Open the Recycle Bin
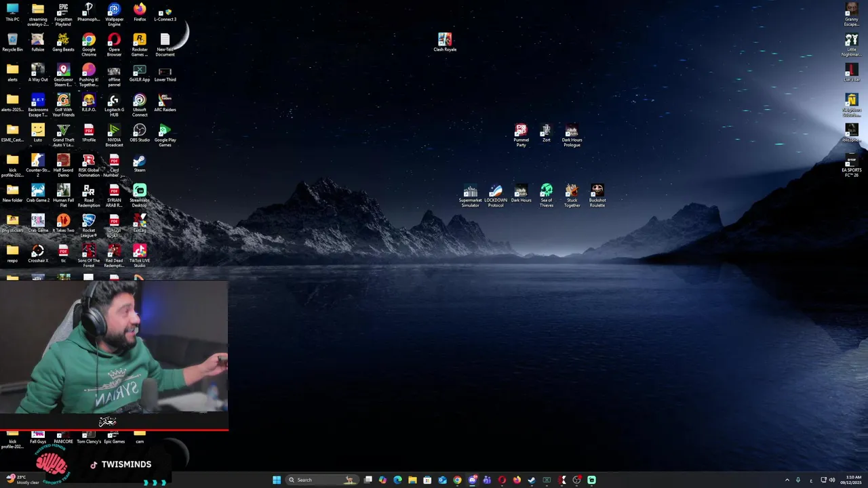Screen dimensions: 868x488 pyautogui.click(x=12, y=43)
